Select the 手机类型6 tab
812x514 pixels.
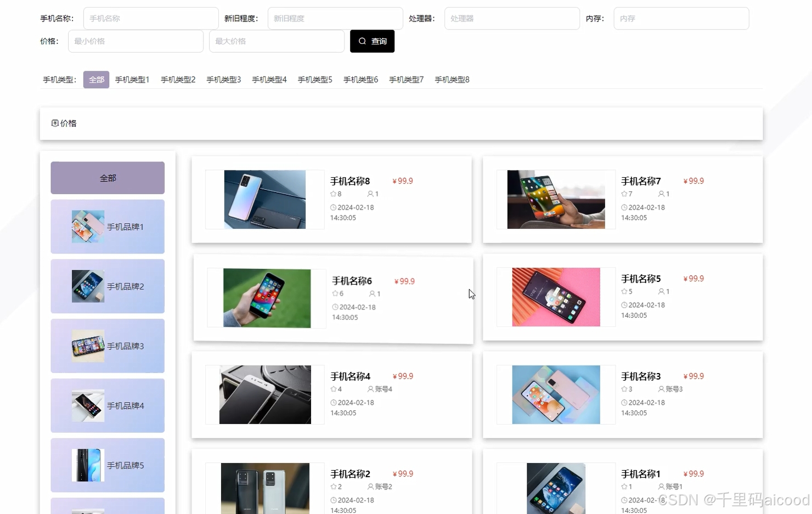click(x=360, y=80)
